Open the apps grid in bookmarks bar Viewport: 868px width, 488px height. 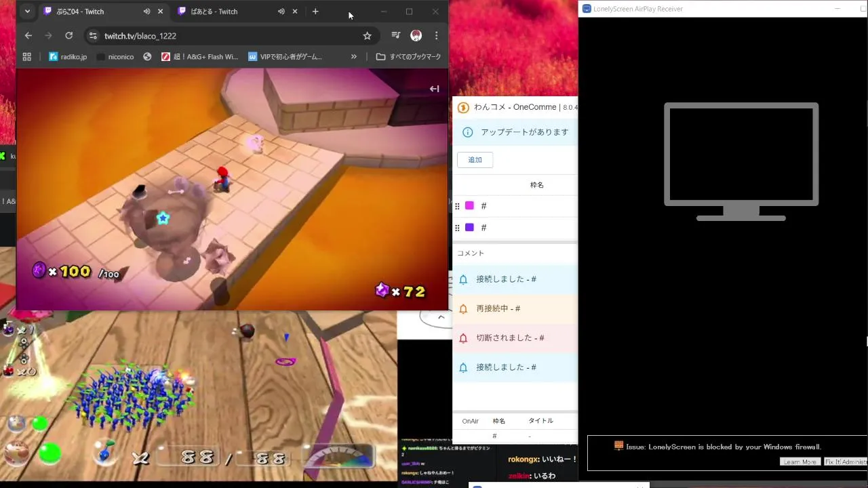27,57
